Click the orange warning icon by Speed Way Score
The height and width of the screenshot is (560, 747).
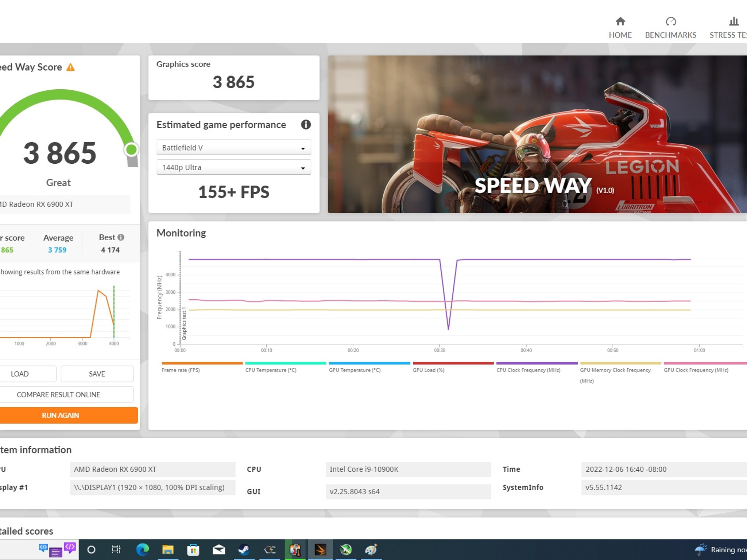(70, 67)
